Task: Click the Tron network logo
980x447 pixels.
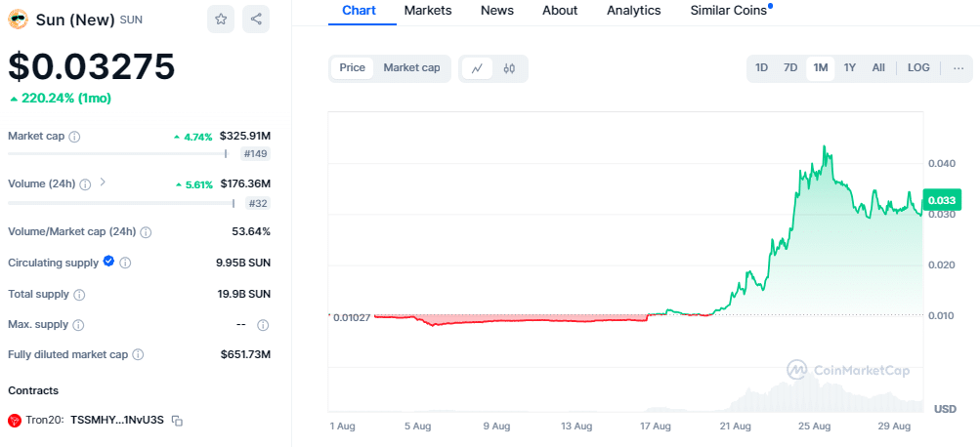Action: click(x=15, y=420)
